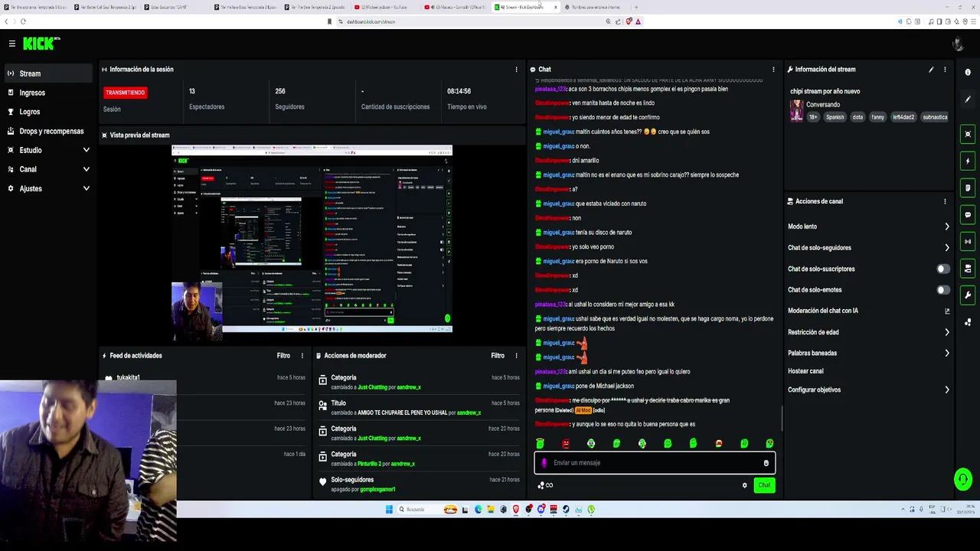Toggle broadcast signal widget icon

[x=968, y=242]
